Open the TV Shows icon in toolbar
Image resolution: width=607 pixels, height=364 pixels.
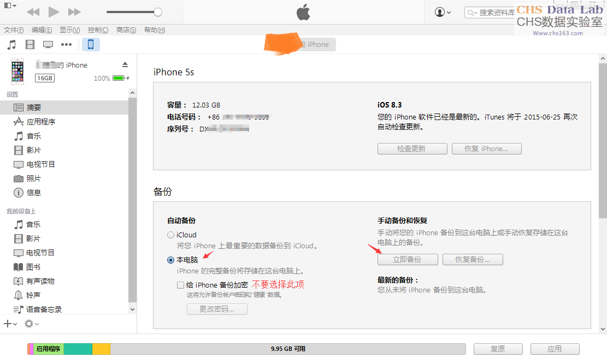(x=48, y=45)
